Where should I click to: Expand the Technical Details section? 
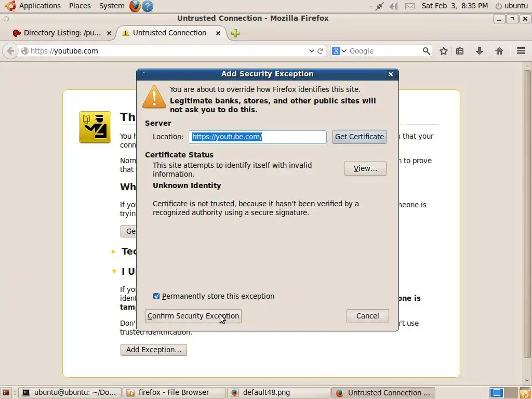pyautogui.click(x=114, y=251)
